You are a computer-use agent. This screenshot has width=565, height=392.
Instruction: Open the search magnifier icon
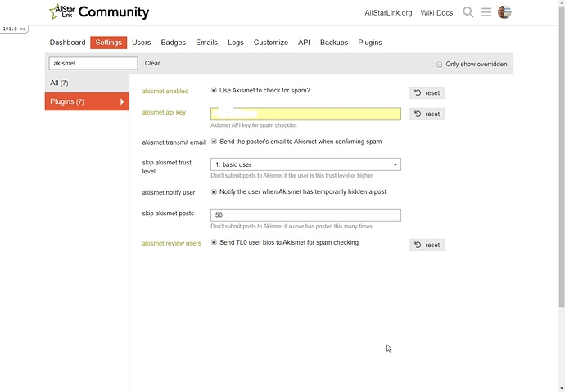point(468,12)
